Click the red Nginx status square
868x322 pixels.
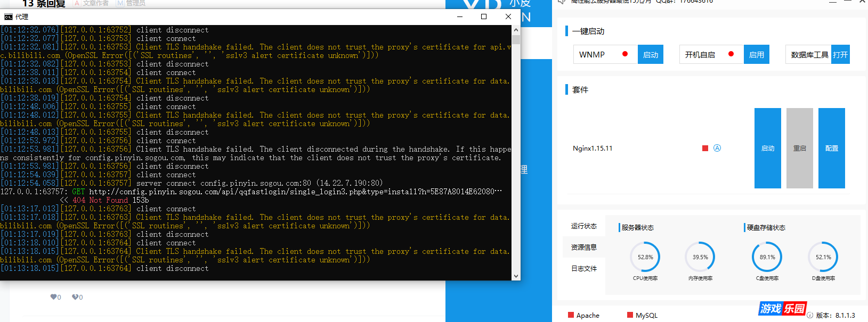705,148
